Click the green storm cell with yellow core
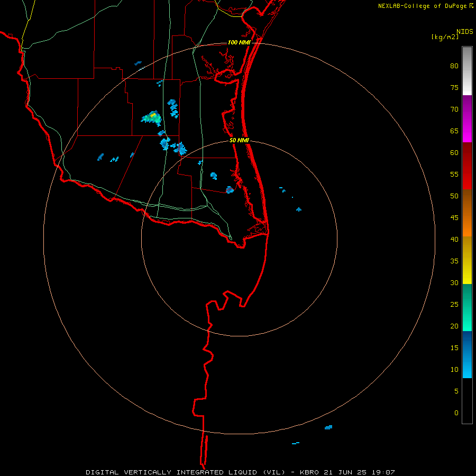Image resolution: width=476 pixels, height=476 pixels. (x=151, y=118)
